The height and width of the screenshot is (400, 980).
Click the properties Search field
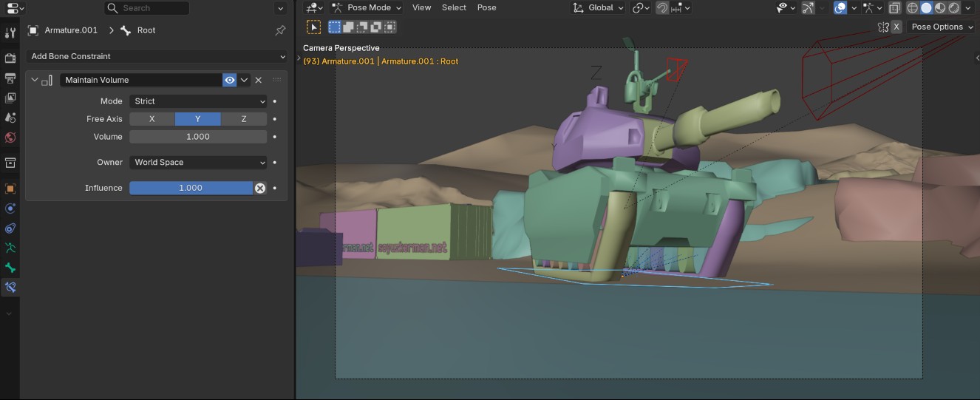click(147, 8)
